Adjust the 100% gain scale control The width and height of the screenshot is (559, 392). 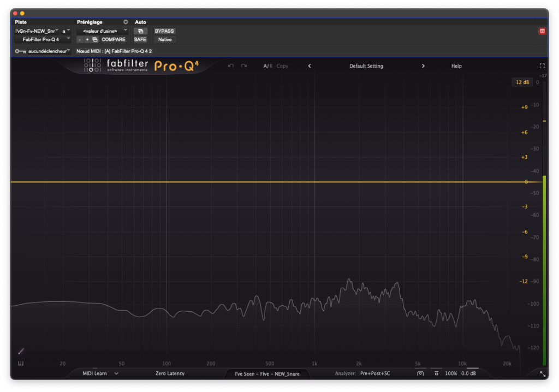point(451,373)
